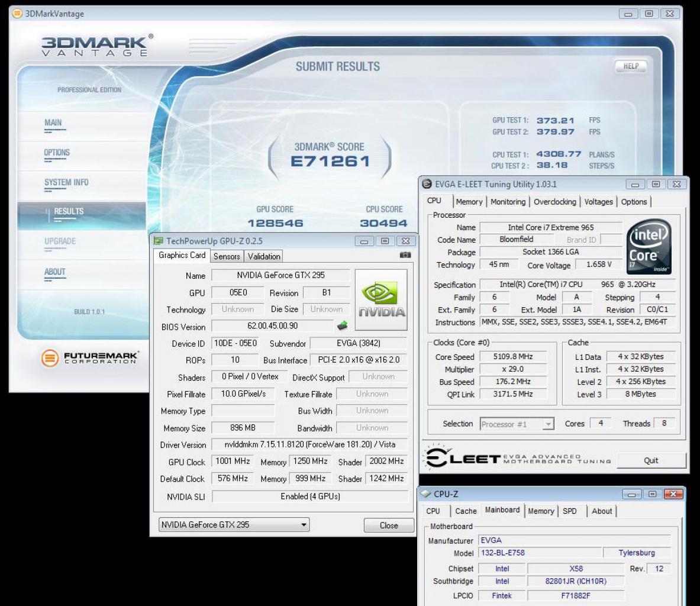700x606 pixels.
Task: Click the GPU Clock field 1001 MHz
Action: tap(233, 462)
